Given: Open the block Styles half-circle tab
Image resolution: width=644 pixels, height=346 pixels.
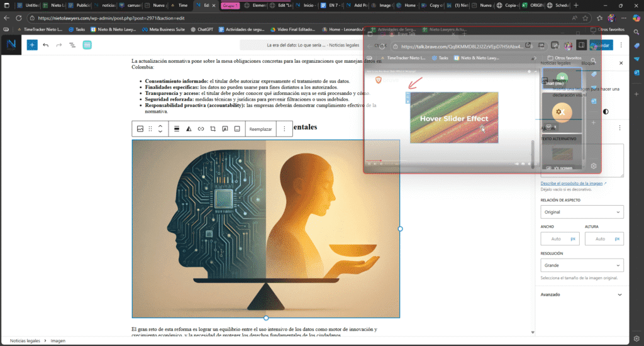Looking at the screenshot, I should pos(606,112).
